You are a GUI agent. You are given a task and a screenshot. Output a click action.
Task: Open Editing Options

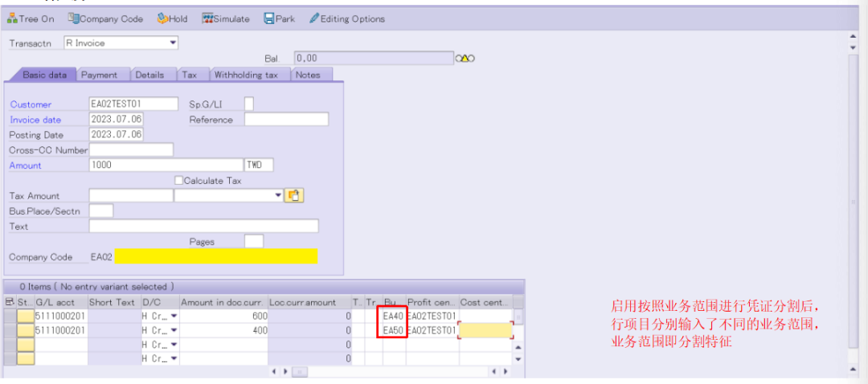(x=346, y=18)
